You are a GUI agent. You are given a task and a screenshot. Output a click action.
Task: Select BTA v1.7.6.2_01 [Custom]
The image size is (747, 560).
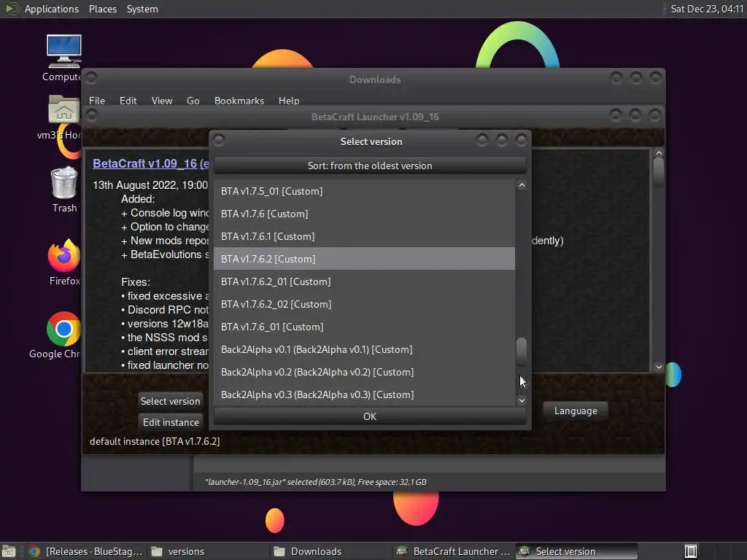click(364, 281)
